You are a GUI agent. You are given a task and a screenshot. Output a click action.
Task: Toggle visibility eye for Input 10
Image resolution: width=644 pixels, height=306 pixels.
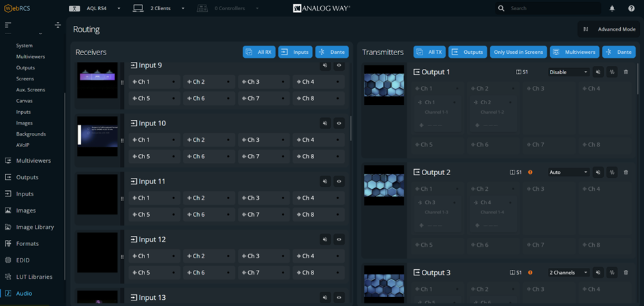(339, 123)
